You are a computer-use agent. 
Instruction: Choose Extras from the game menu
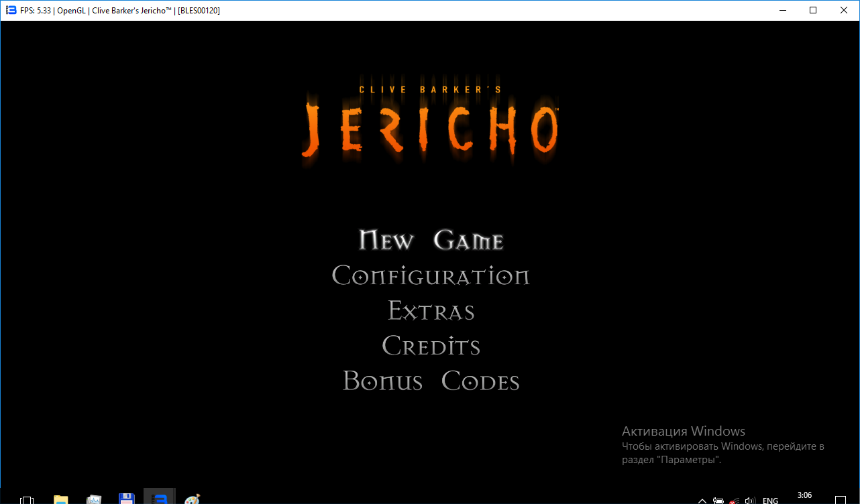431,311
